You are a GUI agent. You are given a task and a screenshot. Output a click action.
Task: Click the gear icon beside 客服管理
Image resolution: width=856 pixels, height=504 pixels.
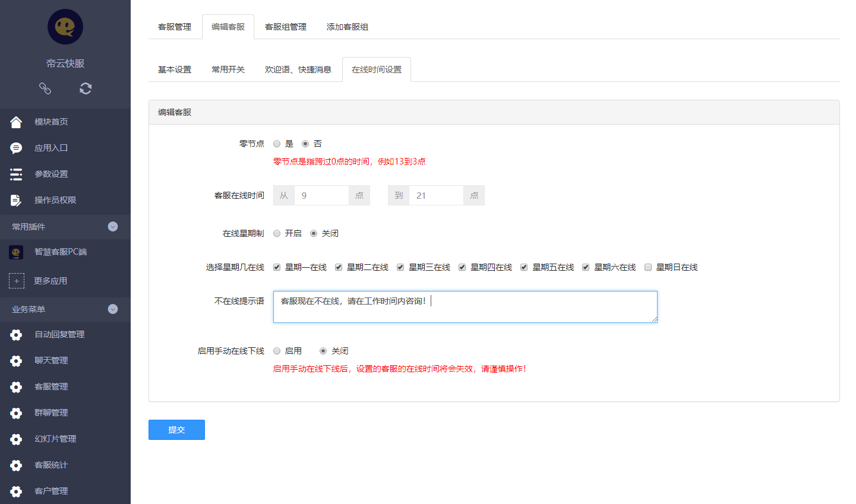pos(16,387)
